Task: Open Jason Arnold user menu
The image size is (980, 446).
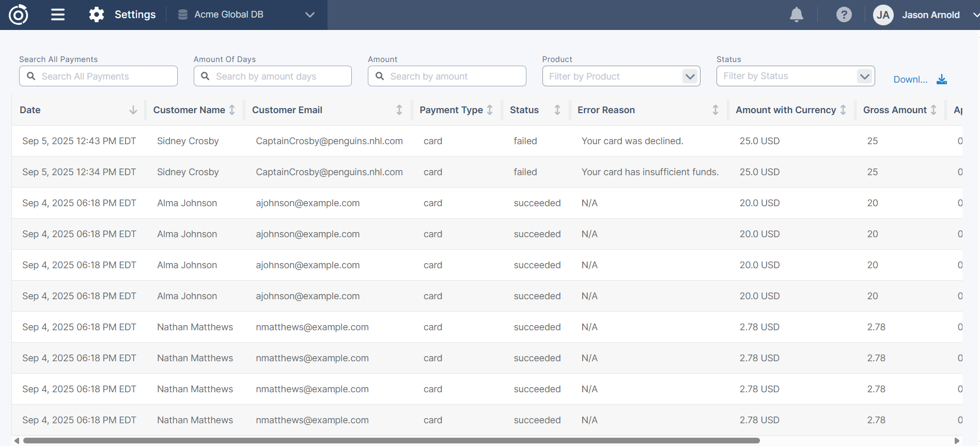Action: pos(930,15)
